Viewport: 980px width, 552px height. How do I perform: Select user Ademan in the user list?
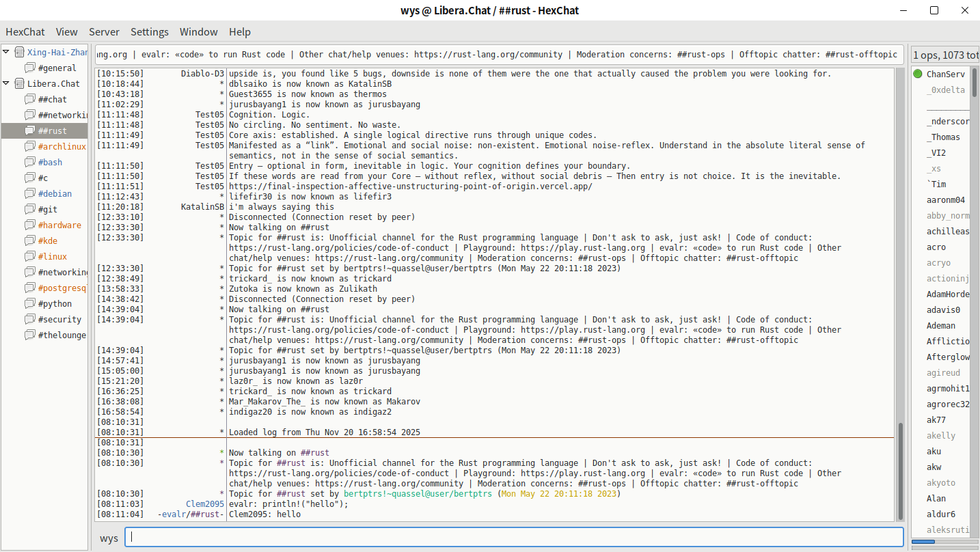coord(941,325)
